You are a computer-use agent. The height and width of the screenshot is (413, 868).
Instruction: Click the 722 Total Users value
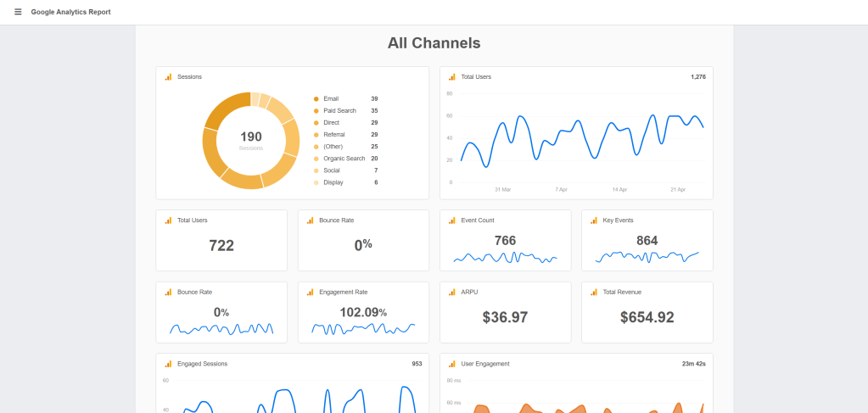click(x=221, y=246)
